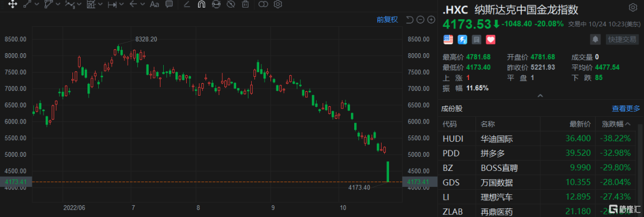Screen dimensions: 644x217
Task: Toggle hide drawings eye icon
Action: pyautogui.click(x=231, y=4)
